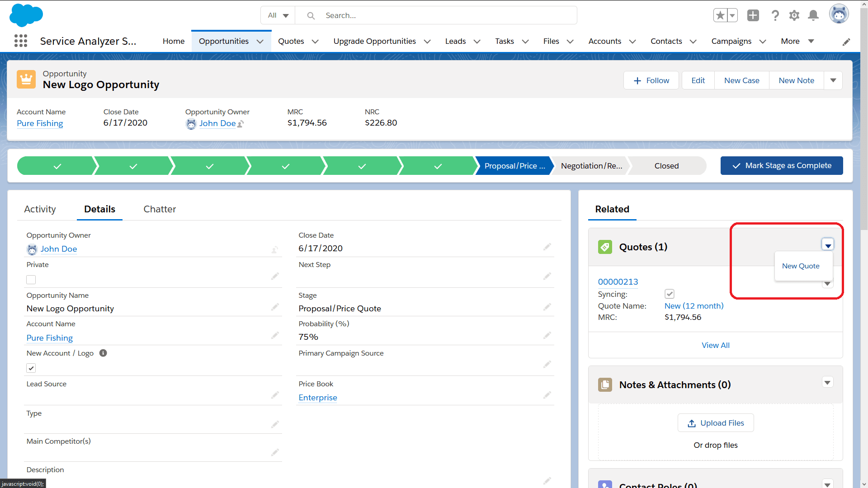Edit the Stage field pencil

point(547,307)
